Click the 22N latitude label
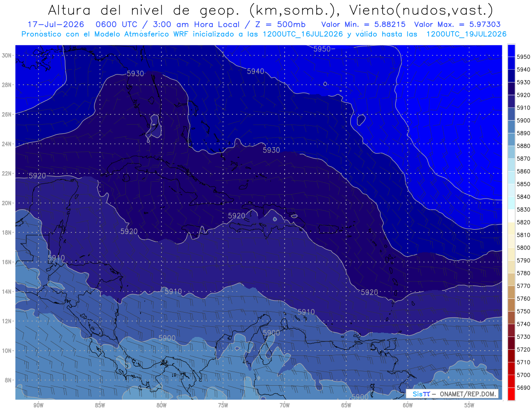The width and height of the screenshot is (532, 411). (7, 173)
